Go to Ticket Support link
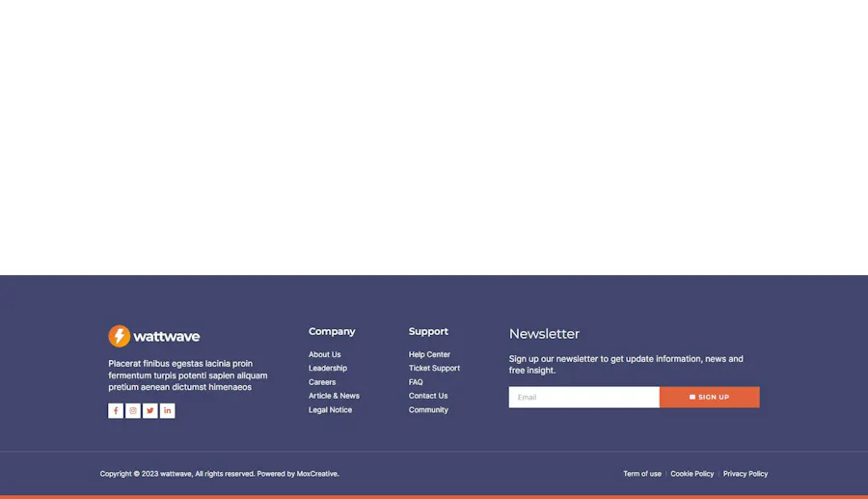 point(434,369)
